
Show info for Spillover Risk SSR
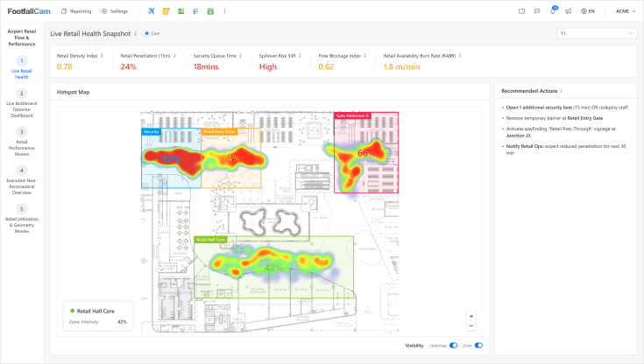point(300,56)
